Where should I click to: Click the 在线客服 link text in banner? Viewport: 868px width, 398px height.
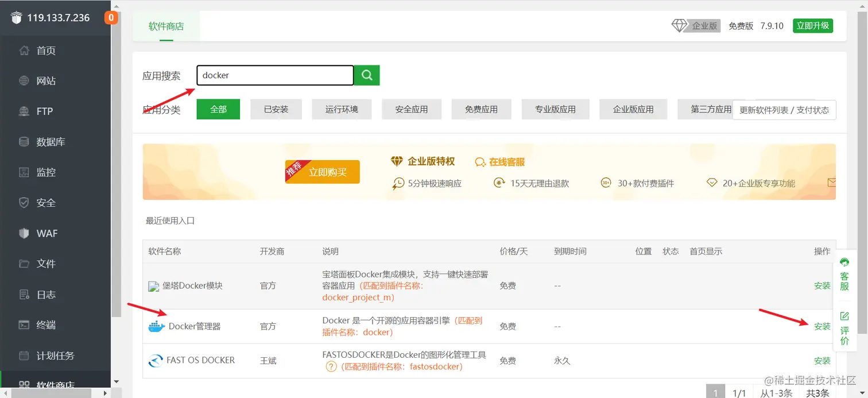507,162
